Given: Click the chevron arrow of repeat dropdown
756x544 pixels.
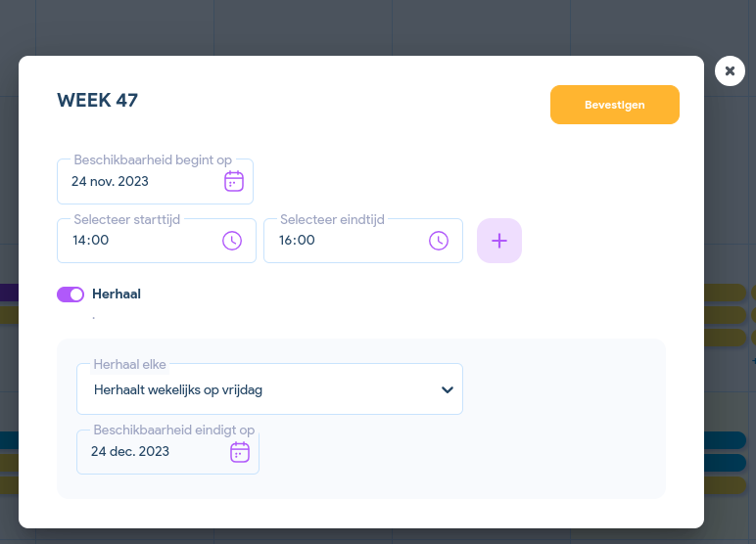Looking at the screenshot, I should [447, 389].
